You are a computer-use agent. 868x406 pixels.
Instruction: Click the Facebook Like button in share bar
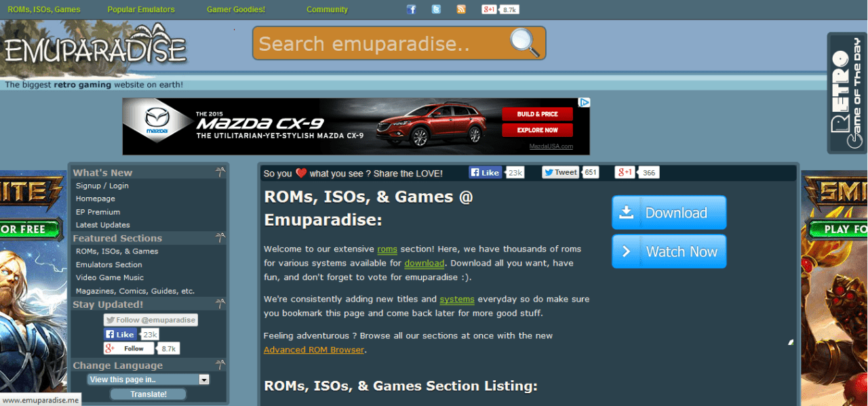coord(485,173)
